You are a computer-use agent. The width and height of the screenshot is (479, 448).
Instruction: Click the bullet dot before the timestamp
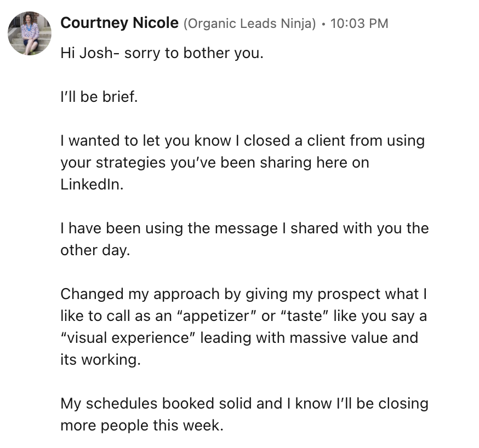point(323,24)
